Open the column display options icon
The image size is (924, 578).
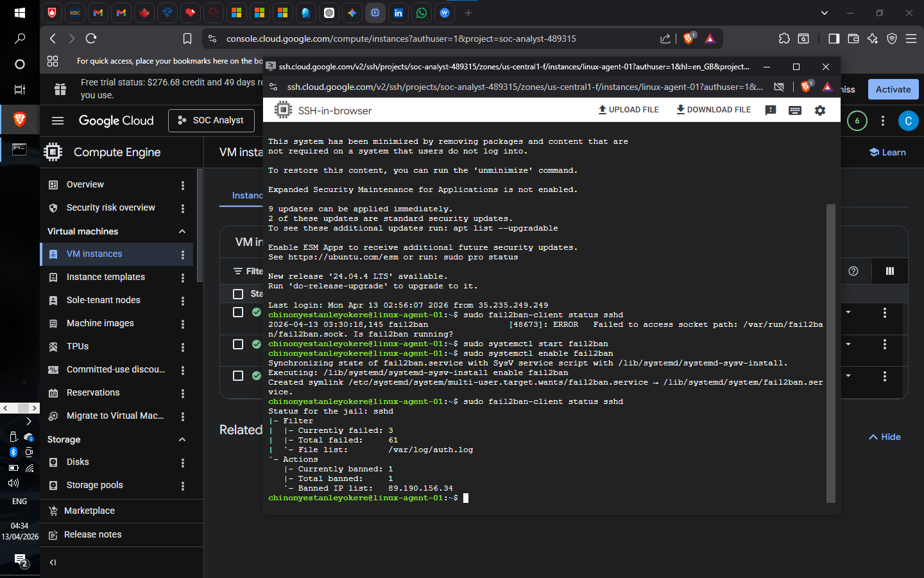889,271
